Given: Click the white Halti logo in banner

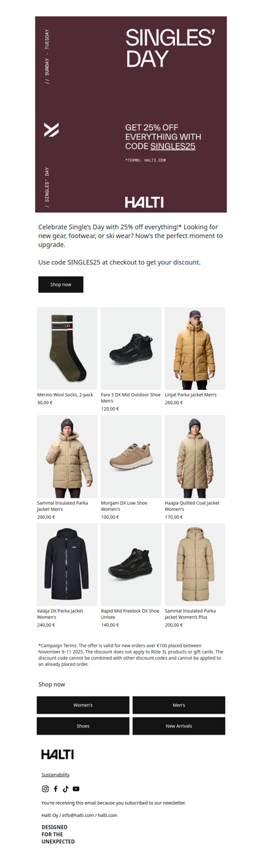Looking at the screenshot, I should (144, 202).
